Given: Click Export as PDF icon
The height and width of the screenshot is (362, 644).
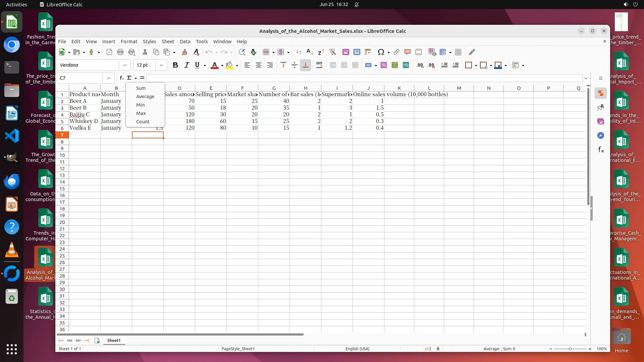Looking at the screenshot, I should pos(109,52).
